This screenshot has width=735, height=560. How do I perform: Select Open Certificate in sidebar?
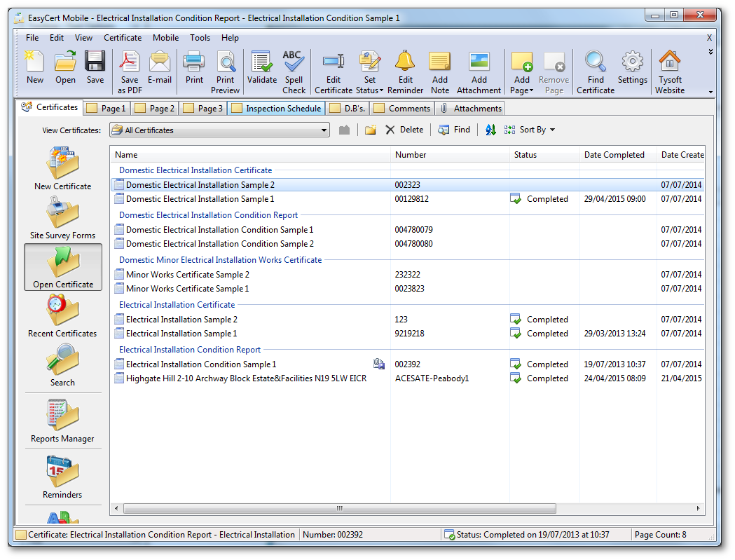click(x=63, y=267)
